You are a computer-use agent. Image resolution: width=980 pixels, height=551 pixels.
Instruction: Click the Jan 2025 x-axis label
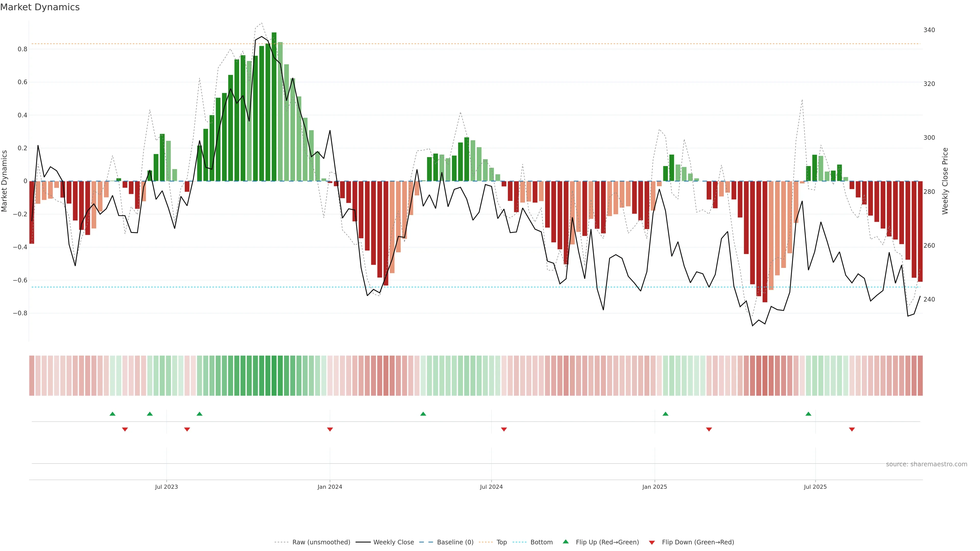click(654, 487)
